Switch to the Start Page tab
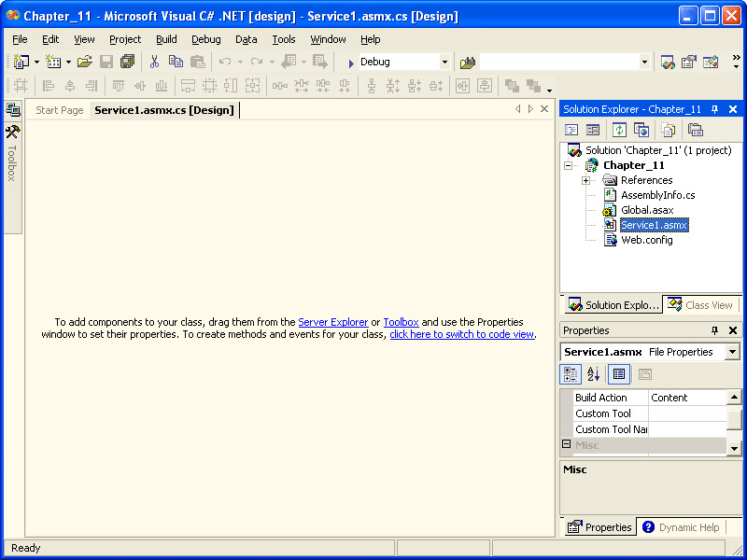Viewport: 747px width, 560px height. 59,110
